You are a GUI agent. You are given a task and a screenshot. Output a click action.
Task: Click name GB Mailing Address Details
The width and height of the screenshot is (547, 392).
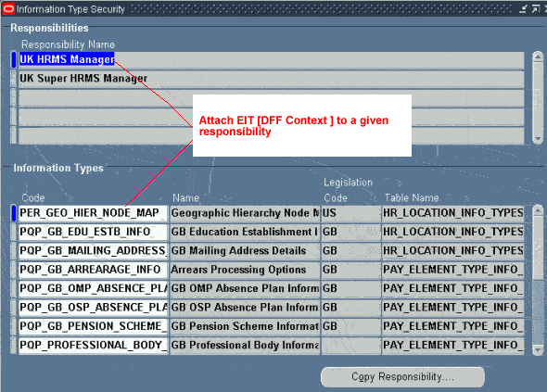(245, 251)
